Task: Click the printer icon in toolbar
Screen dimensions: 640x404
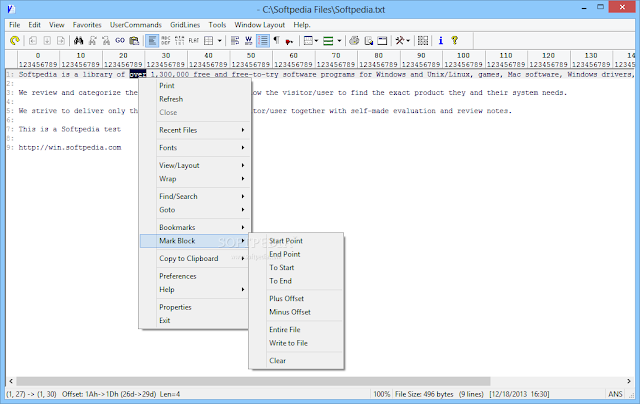Action: (x=354, y=40)
